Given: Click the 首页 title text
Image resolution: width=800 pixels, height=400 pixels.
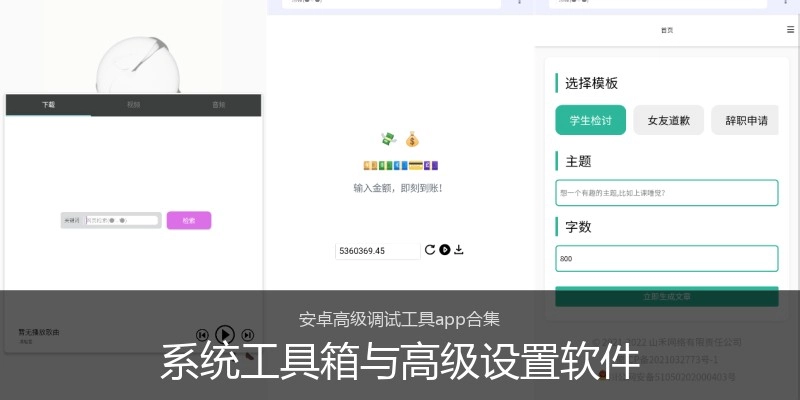Looking at the screenshot, I should point(667,30).
